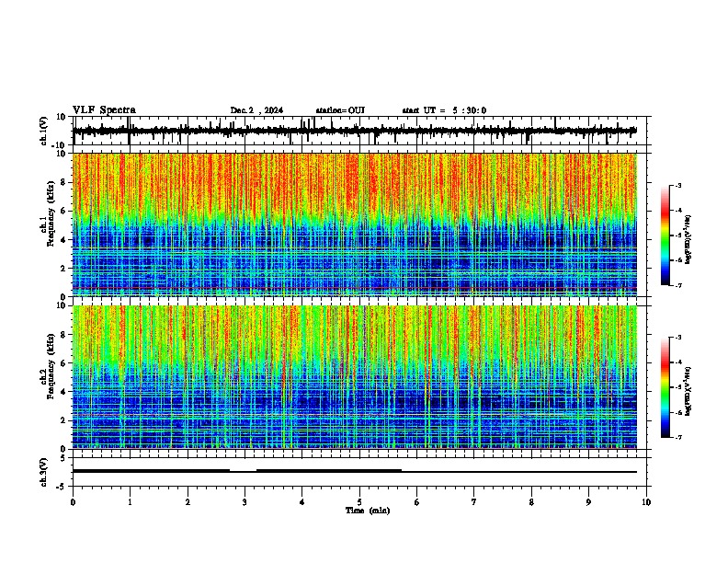Click the ch.1 colorbar '-3' value
Screen dimensions: 728x563
(677, 185)
